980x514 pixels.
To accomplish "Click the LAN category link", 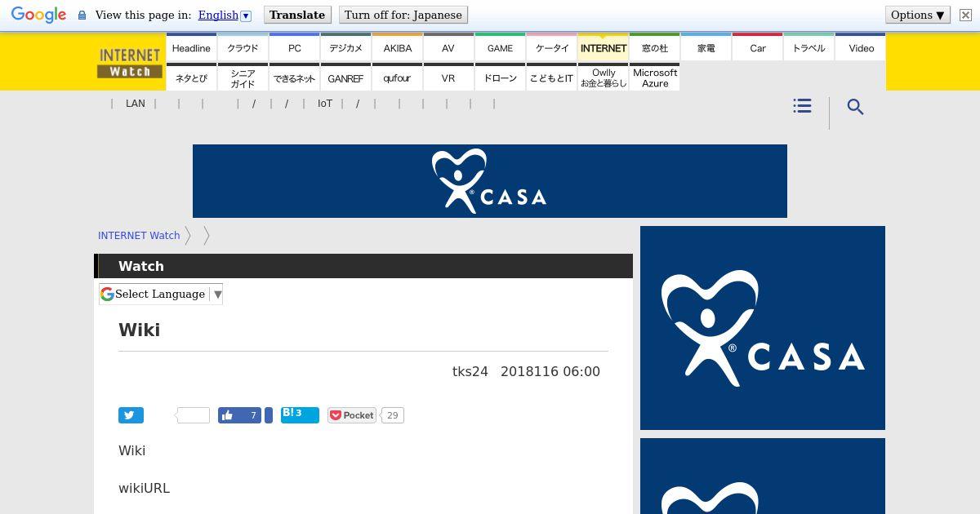I will [136, 104].
